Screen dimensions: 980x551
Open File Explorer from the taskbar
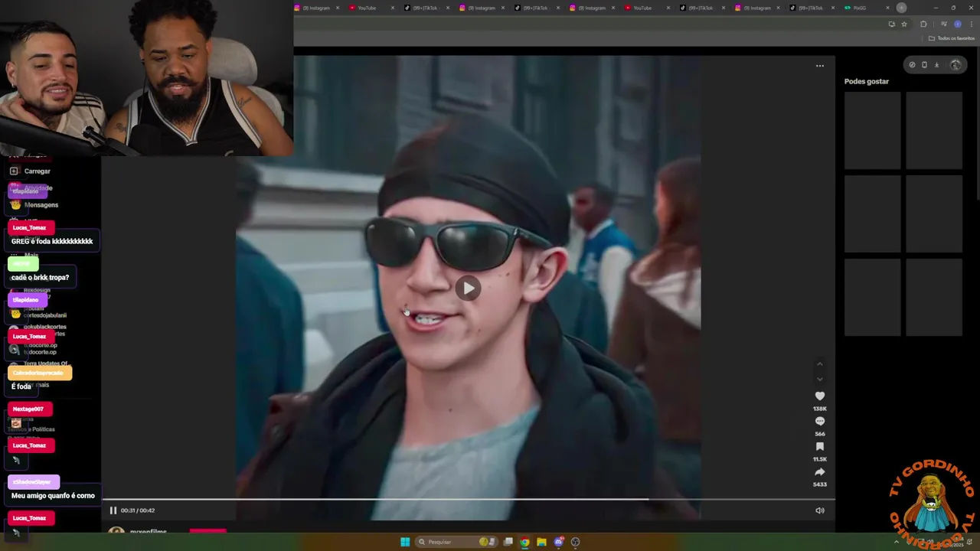[x=541, y=542]
